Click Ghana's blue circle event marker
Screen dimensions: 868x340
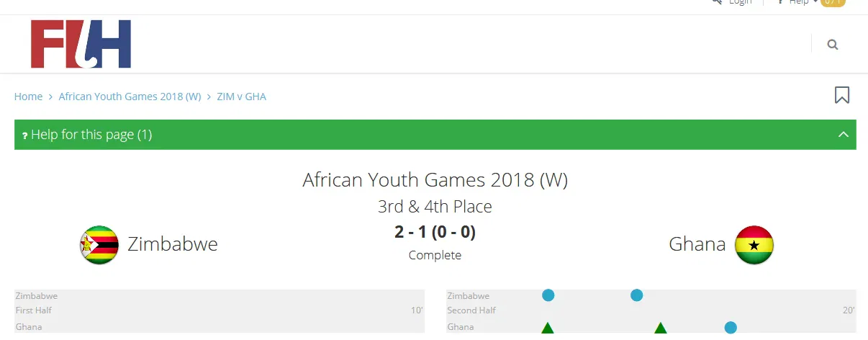tap(731, 328)
